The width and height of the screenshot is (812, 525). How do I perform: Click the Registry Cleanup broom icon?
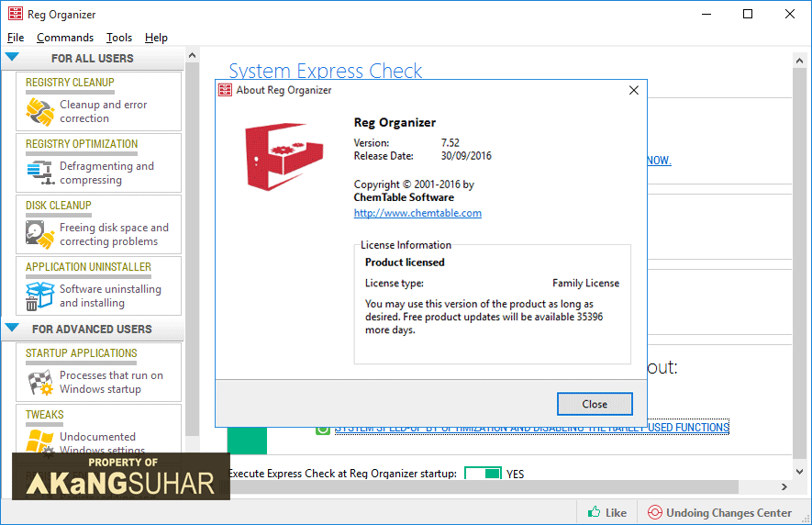(x=39, y=111)
